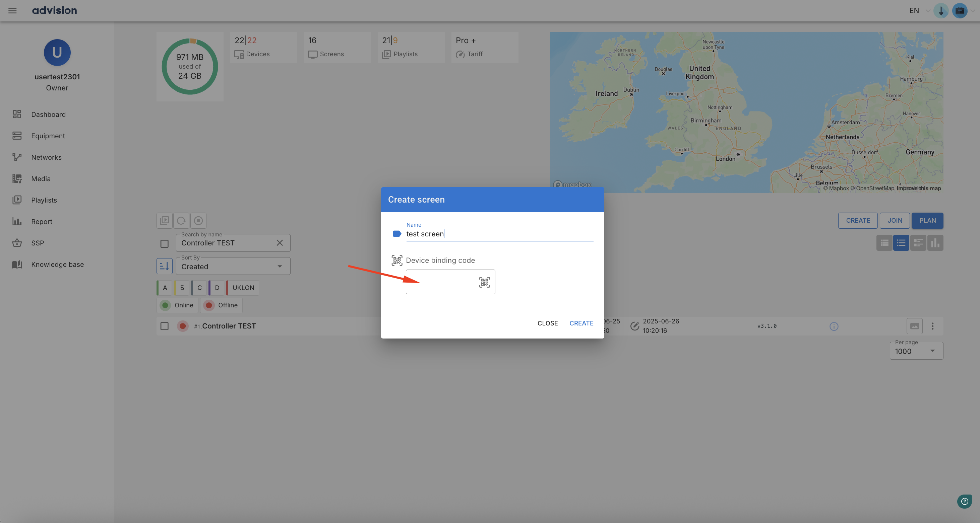
Task: Tick the Controller TEST row checkbox
Action: point(164,326)
